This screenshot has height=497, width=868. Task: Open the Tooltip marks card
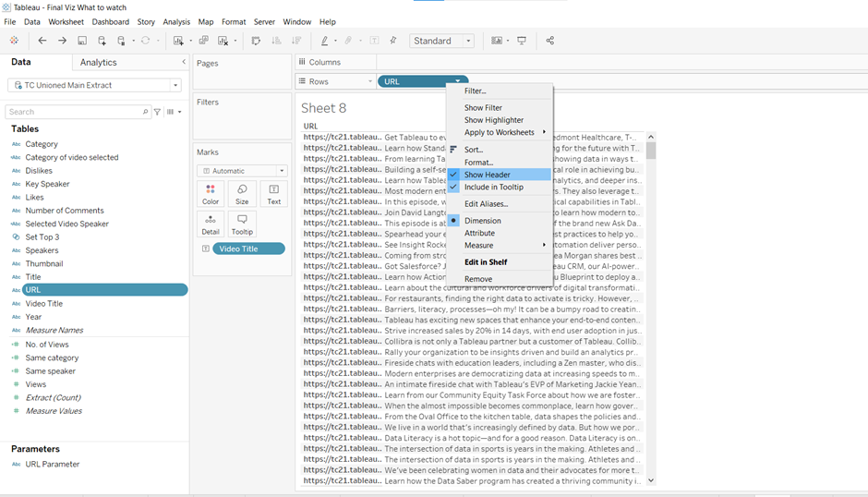click(x=242, y=224)
